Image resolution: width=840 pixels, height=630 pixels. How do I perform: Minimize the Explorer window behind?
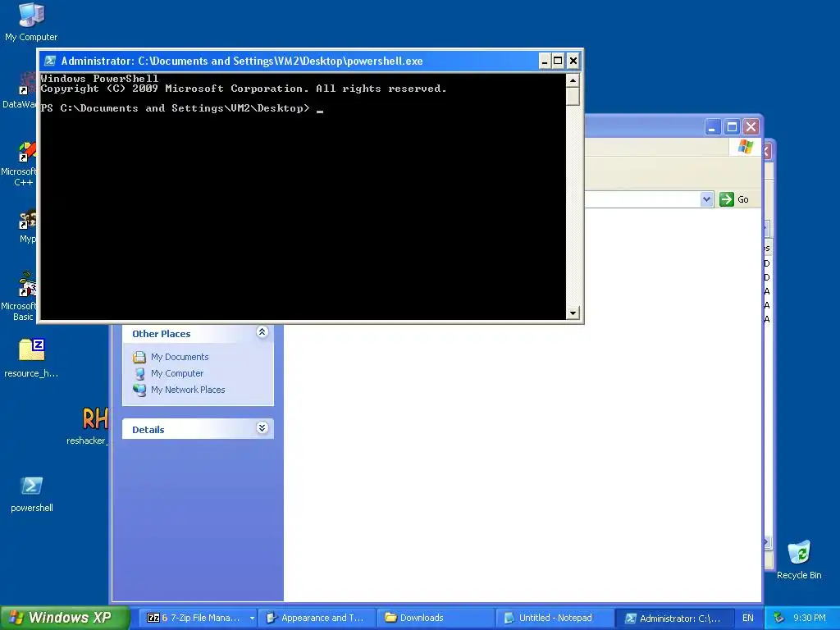tap(713, 127)
